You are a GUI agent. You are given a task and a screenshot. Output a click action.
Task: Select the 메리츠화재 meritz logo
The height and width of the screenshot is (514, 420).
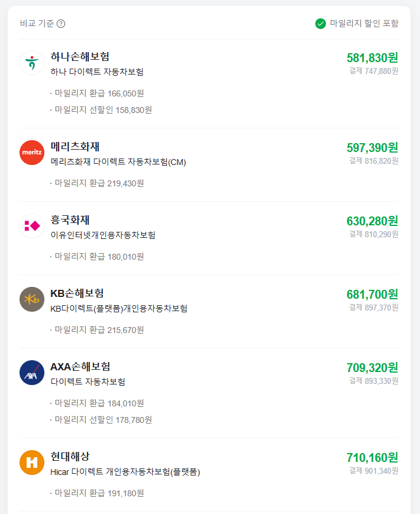pos(31,152)
